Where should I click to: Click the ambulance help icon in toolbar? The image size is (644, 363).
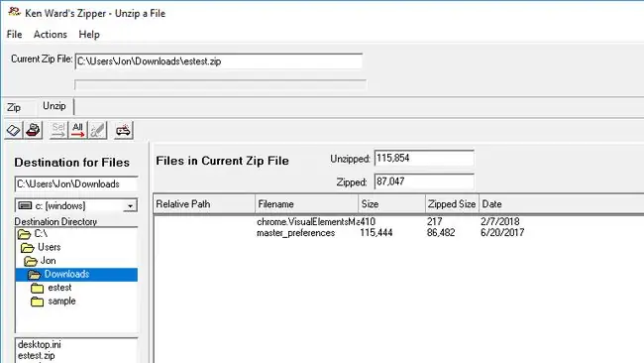click(x=123, y=130)
